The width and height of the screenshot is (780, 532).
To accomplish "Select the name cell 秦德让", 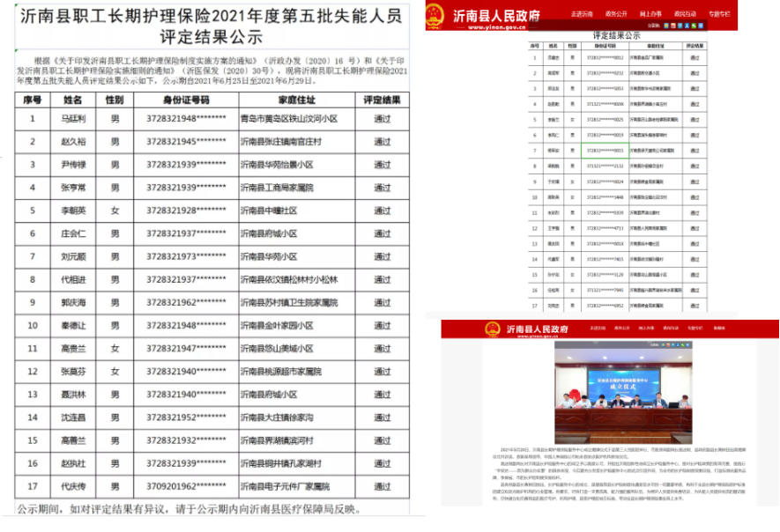I will coord(73,326).
